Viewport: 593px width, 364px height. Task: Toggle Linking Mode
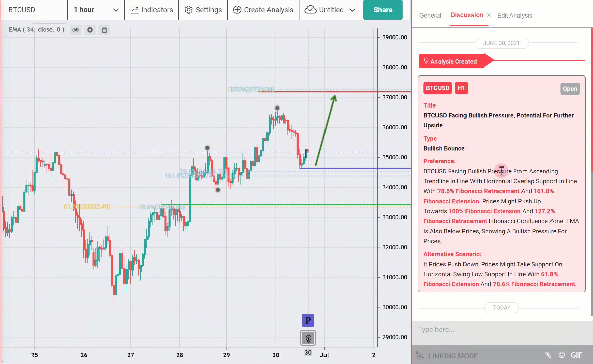(447, 355)
